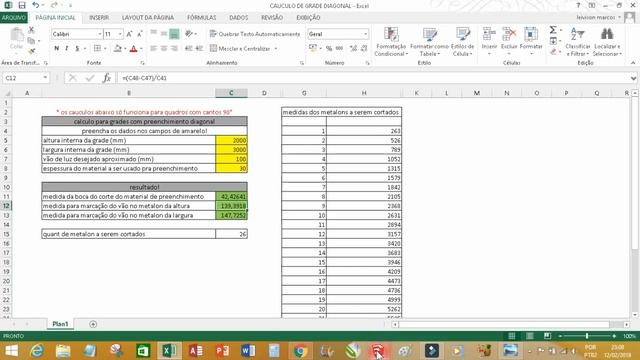640x360 pixels.
Task: Open Formatar como Tabela menu
Action: tap(429, 42)
